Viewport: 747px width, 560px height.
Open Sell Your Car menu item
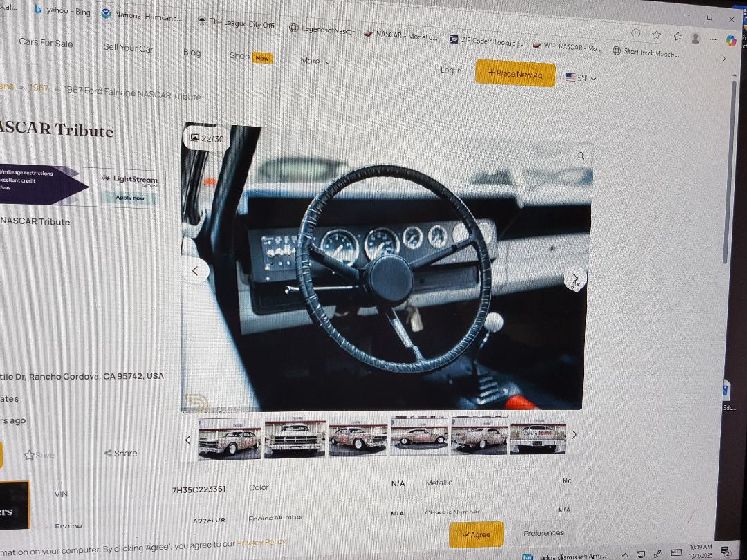pyautogui.click(x=128, y=48)
